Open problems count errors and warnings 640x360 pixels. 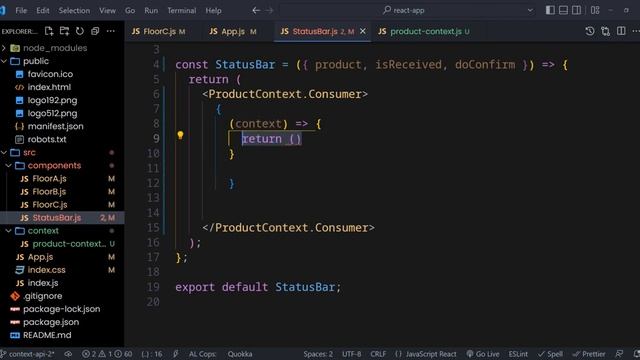[x=107, y=354]
